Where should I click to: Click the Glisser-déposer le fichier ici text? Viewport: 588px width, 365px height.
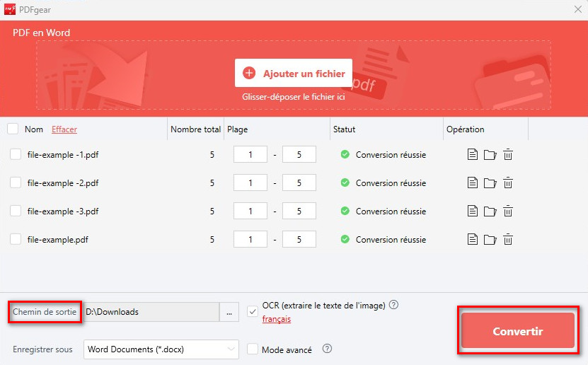click(293, 97)
